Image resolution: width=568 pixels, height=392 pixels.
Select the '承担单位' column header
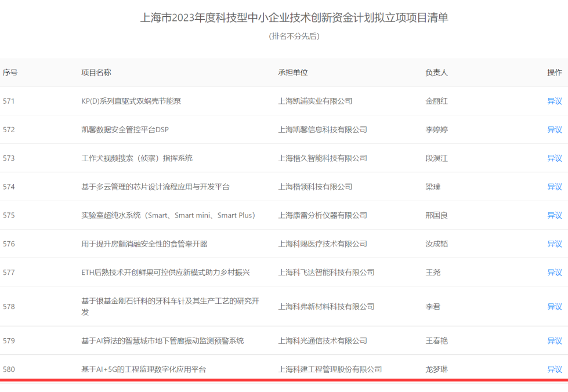pyautogui.click(x=292, y=72)
